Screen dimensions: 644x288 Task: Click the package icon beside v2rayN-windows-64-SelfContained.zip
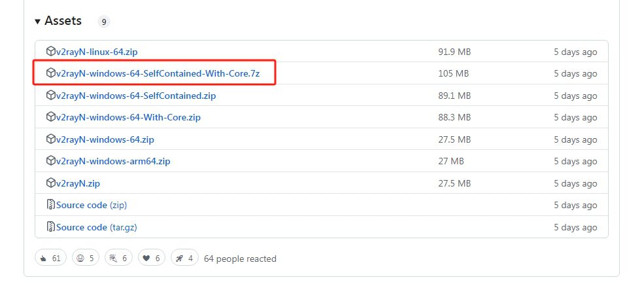[x=51, y=96]
